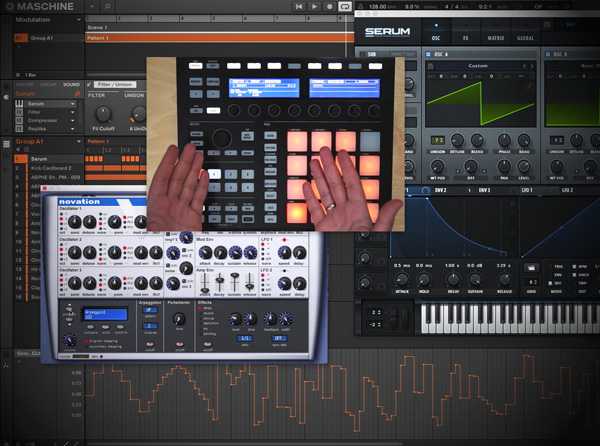The height and width of the screenshot is (446, 600).
Task: Toggle the SUB oscillator enable checkbox
Action: coord(361,54)
